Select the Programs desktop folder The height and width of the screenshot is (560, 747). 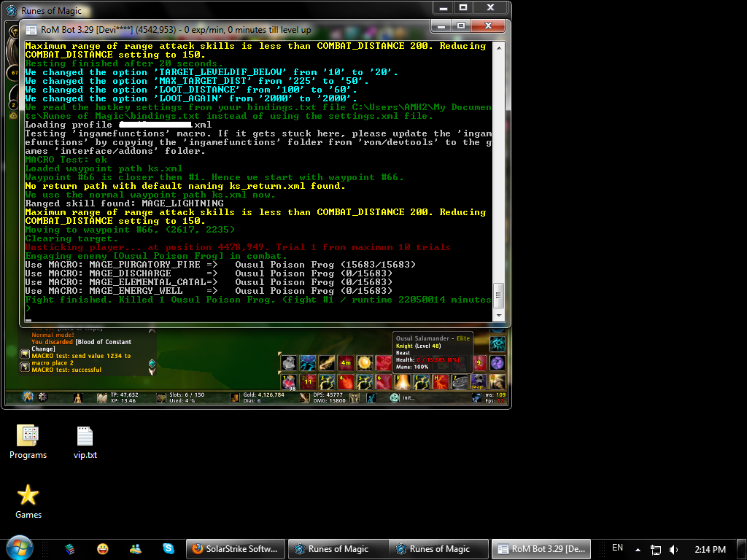28,441
